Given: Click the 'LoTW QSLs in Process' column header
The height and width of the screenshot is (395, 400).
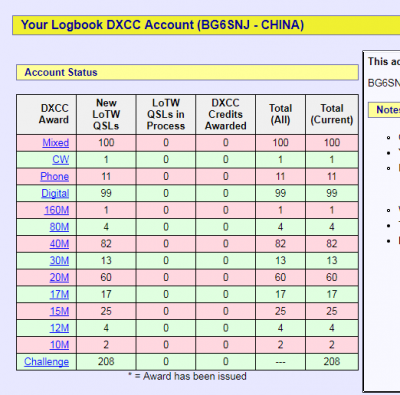Looking at the screenshot, I should tap(166, 114).
